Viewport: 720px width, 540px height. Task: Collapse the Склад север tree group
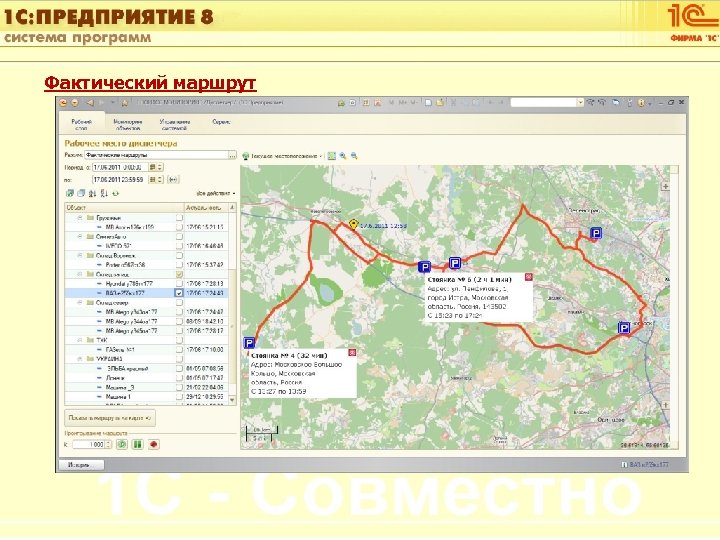pos(80,303)
